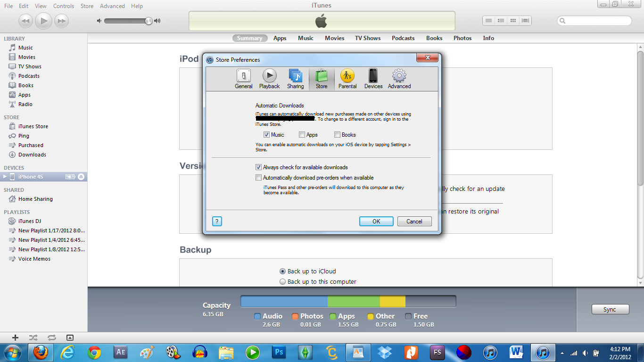644x362 pixels.
Task: Open Sharing preferences pane icon
Action: (295, 79)
